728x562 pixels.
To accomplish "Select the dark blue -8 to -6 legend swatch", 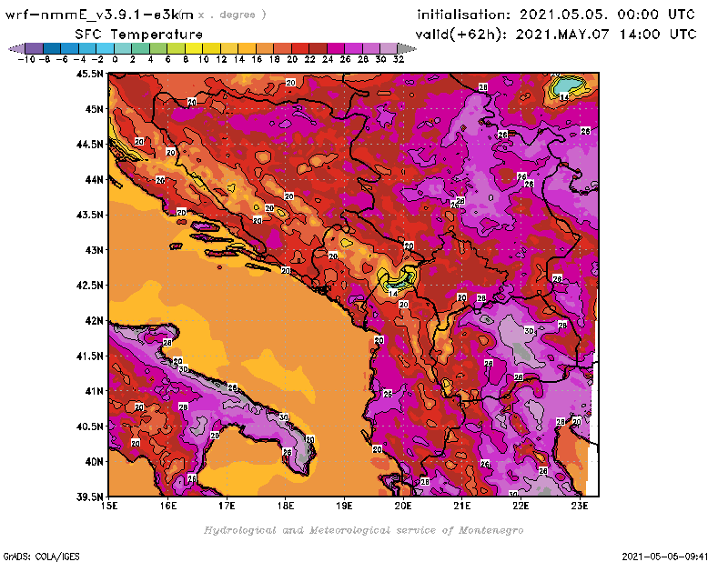I will pos(52,48).
